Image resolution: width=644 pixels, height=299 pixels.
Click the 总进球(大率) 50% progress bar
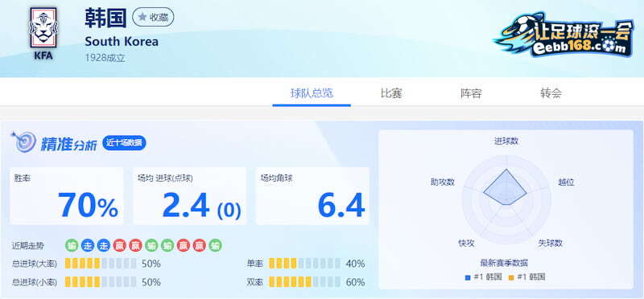coord(101,264)
